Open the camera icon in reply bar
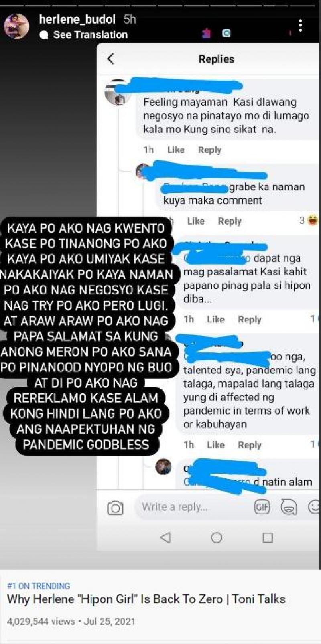This screenshot has height=644, width=321. pos(115,508)
